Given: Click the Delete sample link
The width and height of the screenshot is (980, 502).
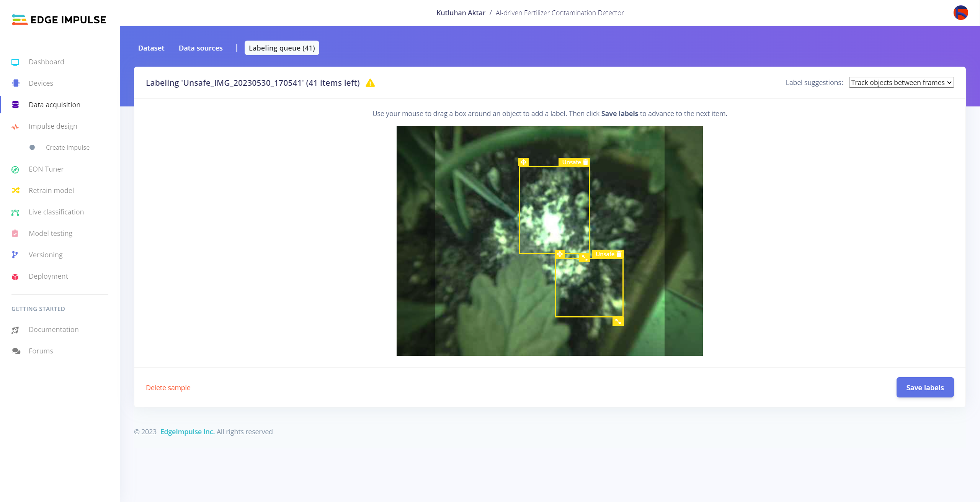Looking at the screenshot, I should 168,388.
